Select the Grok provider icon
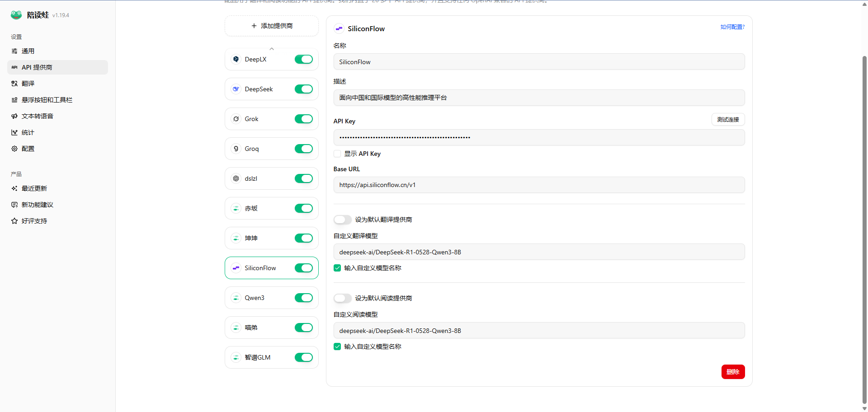The image size is (868, 412). [x=236, y=119]
